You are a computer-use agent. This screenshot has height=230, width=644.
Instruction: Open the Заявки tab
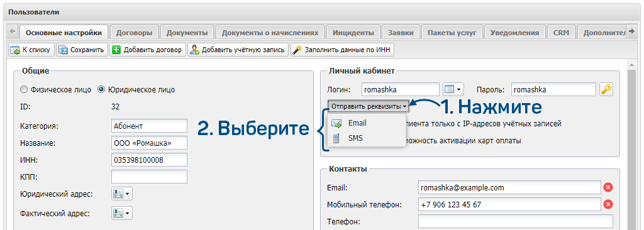pyautogui.click(x=400, y=33)
